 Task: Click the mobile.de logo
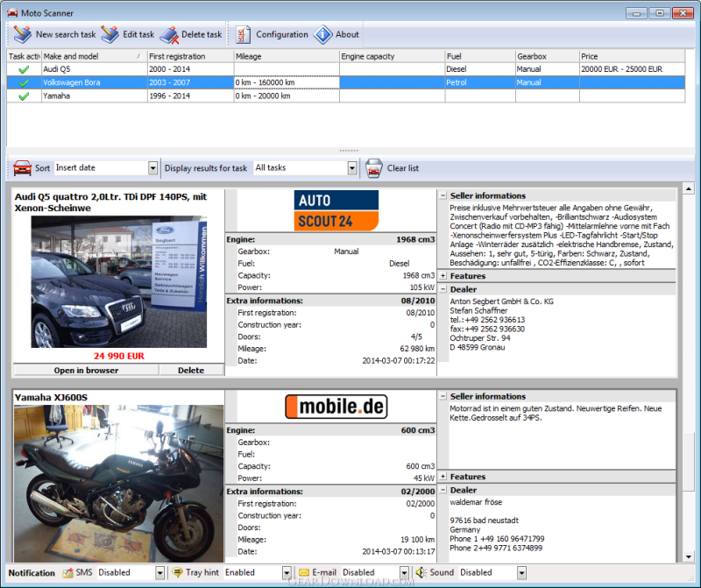[336, 407]
